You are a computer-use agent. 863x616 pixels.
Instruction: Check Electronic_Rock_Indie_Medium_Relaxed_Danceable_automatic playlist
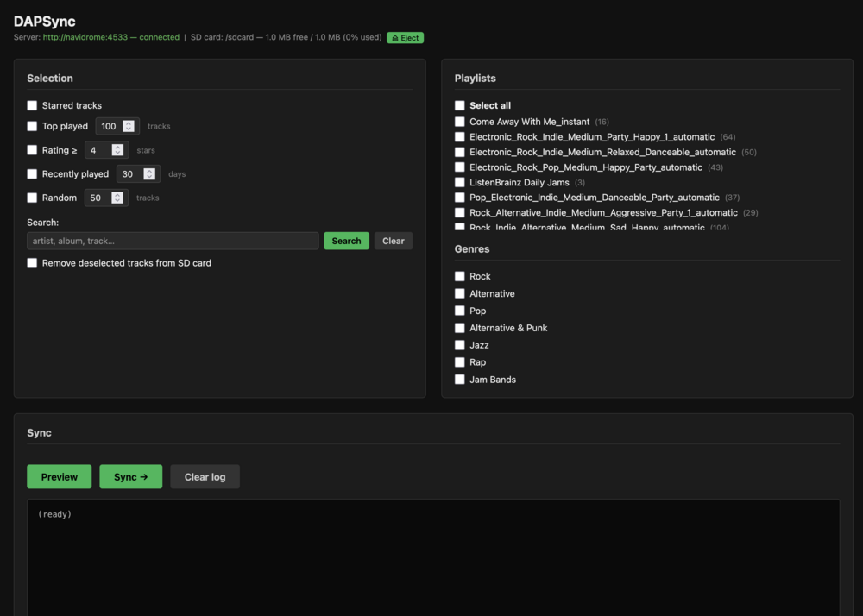(x=460, y=152)
